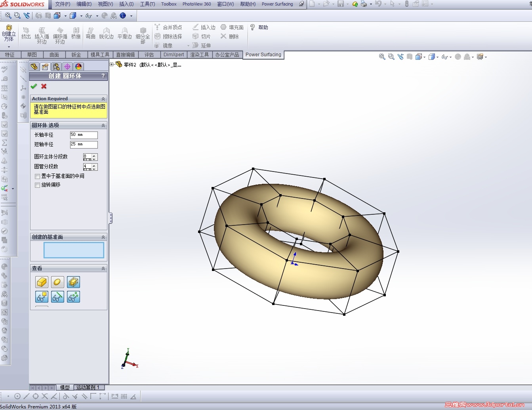The width and height of the screenshot is (532, 410).
Task: Click the 长轴半径 value field
Action: click(x=84, y=135)
